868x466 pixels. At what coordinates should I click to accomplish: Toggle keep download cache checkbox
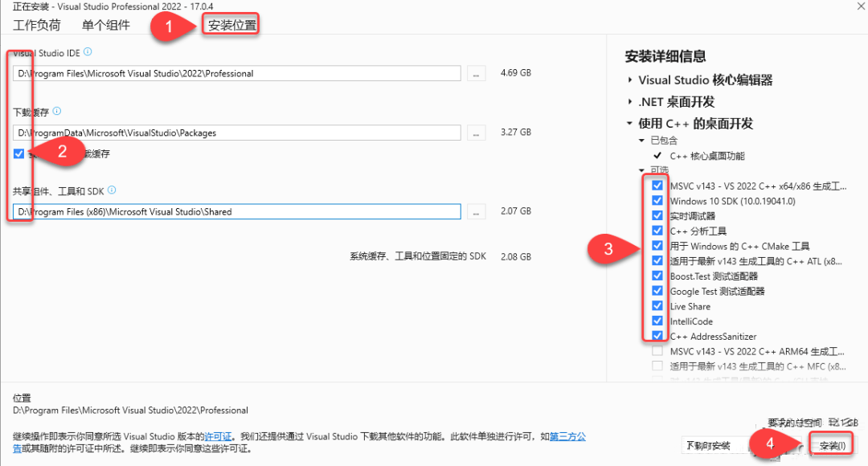click(18, 153)
